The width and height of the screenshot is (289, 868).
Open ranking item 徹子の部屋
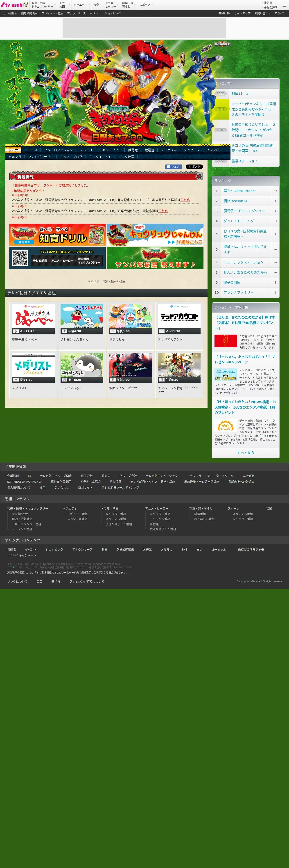(x=232, y=283)
